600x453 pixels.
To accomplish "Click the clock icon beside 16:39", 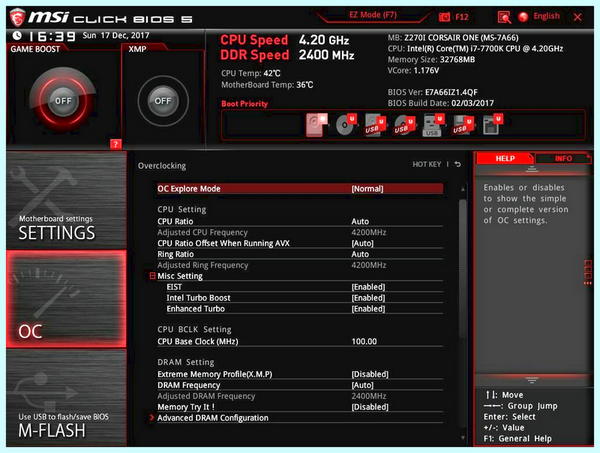I will tap(17, 36).
